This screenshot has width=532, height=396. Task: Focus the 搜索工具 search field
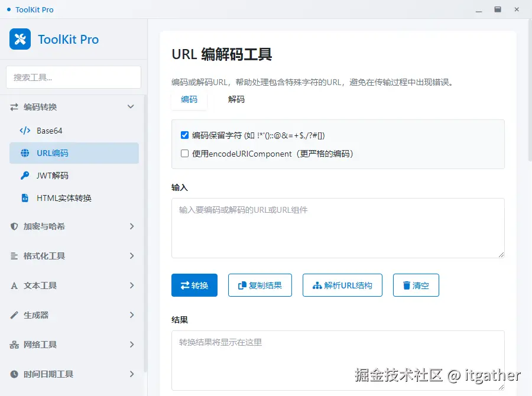[x=74, y=77]
